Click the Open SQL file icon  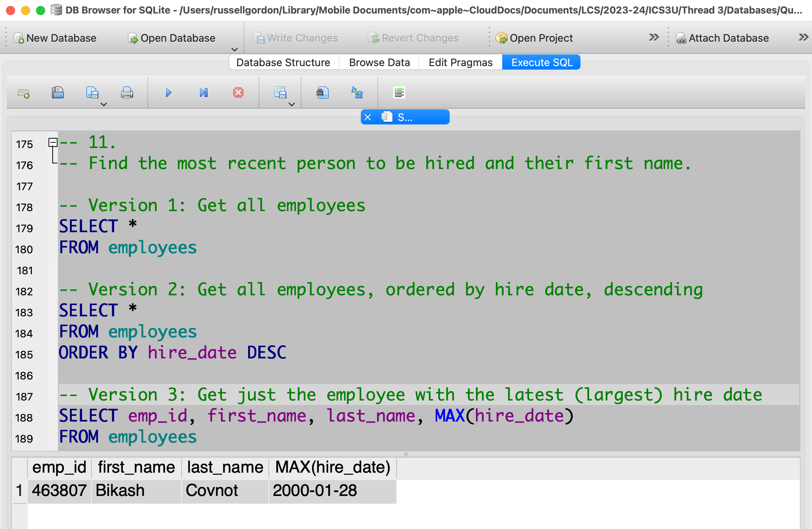coord(58,93)
